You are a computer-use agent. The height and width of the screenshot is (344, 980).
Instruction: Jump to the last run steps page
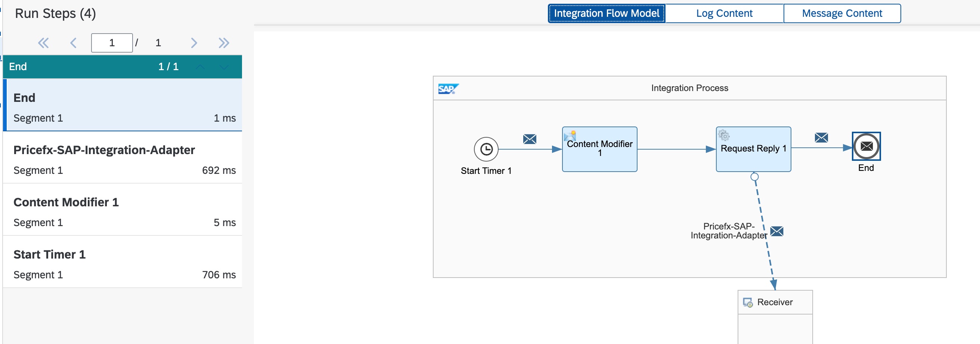pyautogui.click(x=224, y=43)
